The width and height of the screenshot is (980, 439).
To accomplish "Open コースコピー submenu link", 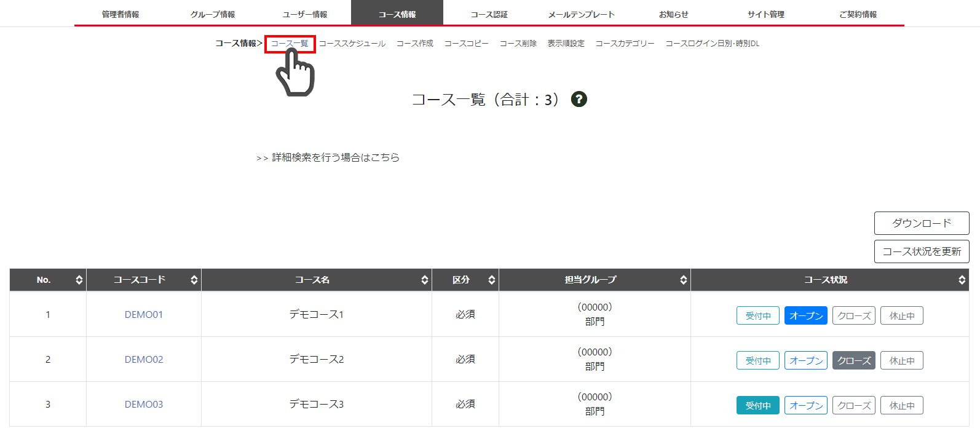I will (467, 44).
